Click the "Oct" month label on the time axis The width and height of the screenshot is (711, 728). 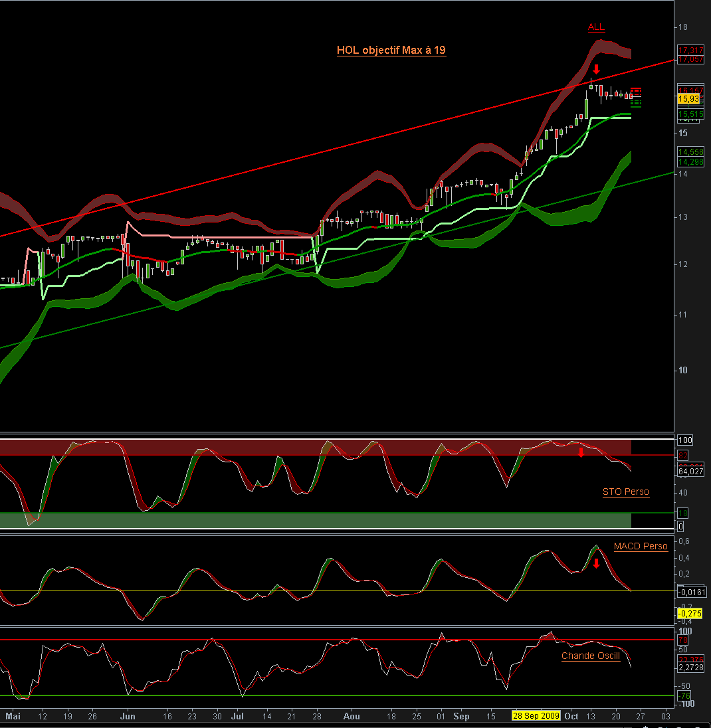(x=571, y=717)
